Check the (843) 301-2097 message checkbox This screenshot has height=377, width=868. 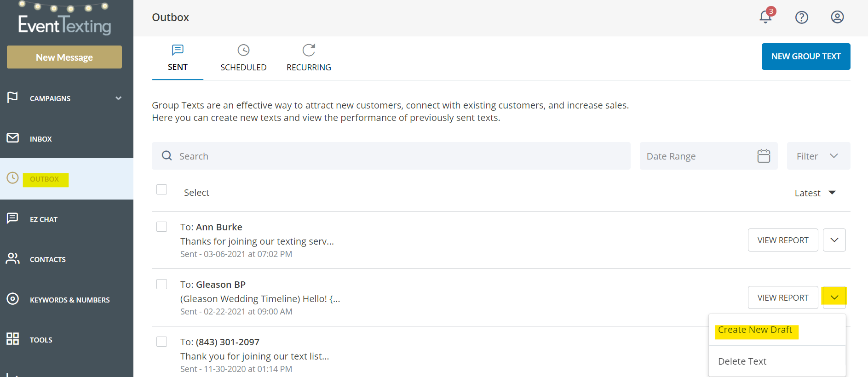(x=161, y=342)
